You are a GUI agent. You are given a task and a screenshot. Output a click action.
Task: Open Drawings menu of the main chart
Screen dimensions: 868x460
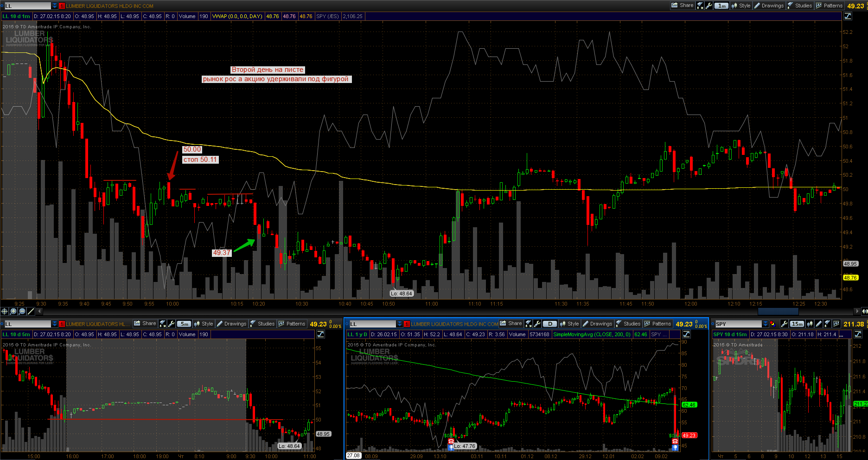(x=769, y=6)
